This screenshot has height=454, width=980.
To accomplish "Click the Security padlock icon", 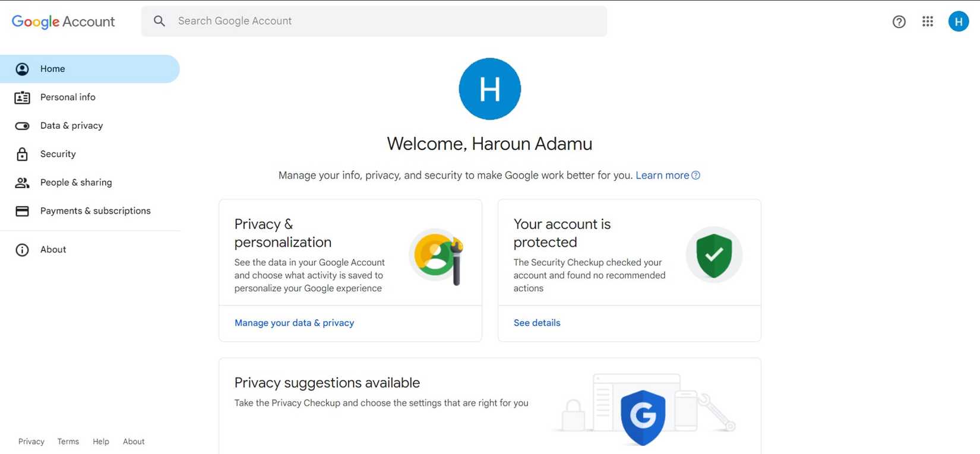I will pos(22,154).
